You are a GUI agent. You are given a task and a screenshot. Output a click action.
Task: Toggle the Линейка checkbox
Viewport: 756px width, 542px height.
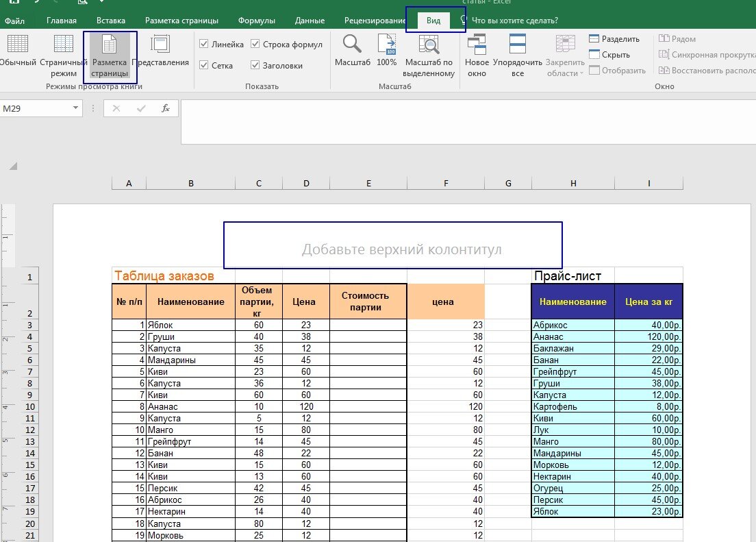(204, 44)
